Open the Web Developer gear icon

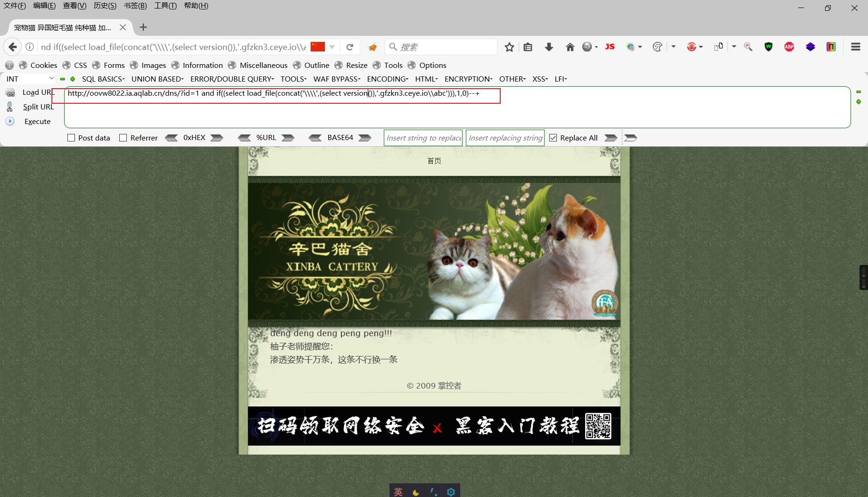[9, 65]
